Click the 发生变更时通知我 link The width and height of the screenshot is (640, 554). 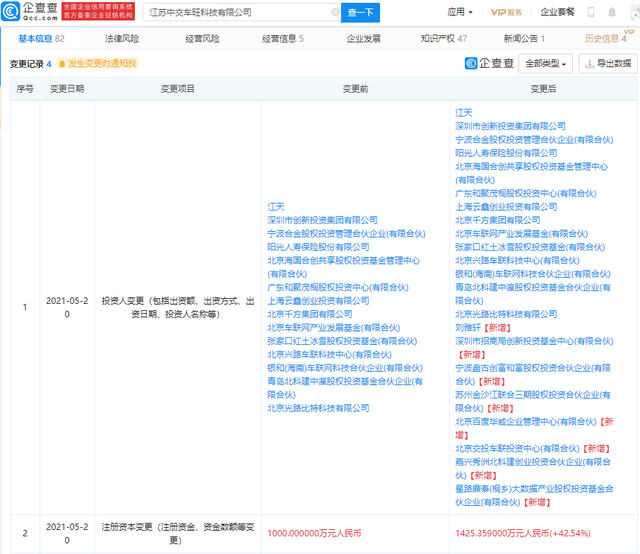pyautogui.click(x=101, y=63)
